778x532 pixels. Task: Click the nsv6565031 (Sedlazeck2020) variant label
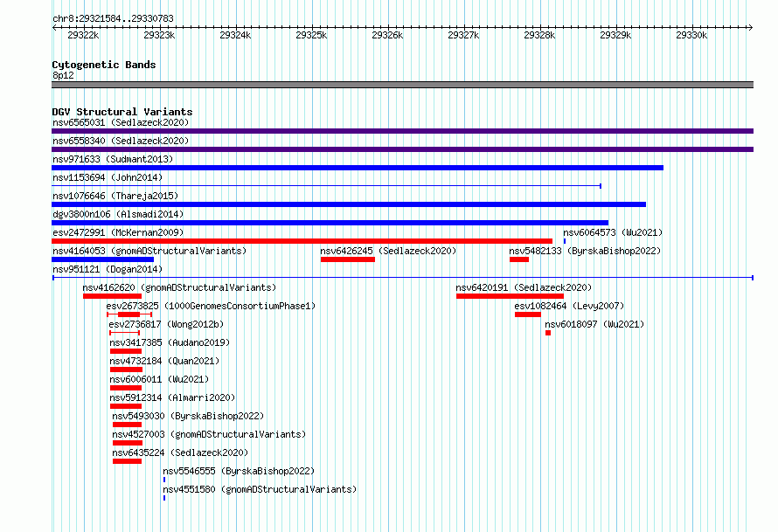121,122
